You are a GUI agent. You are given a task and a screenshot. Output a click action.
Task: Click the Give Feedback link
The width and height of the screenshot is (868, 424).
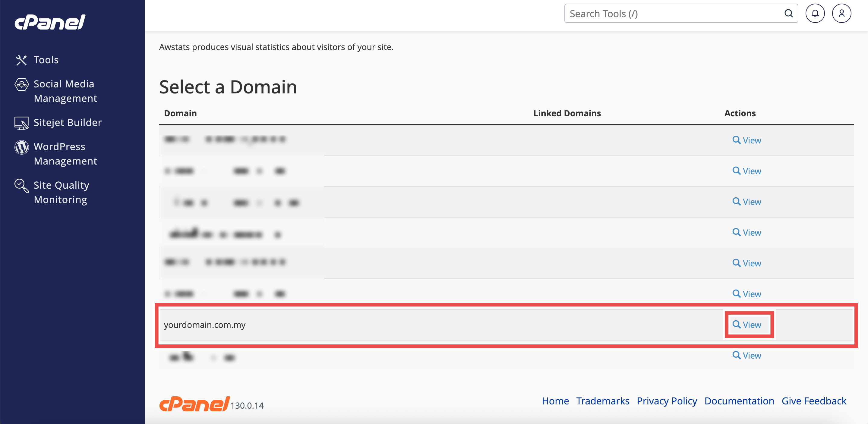pos(814,401)
